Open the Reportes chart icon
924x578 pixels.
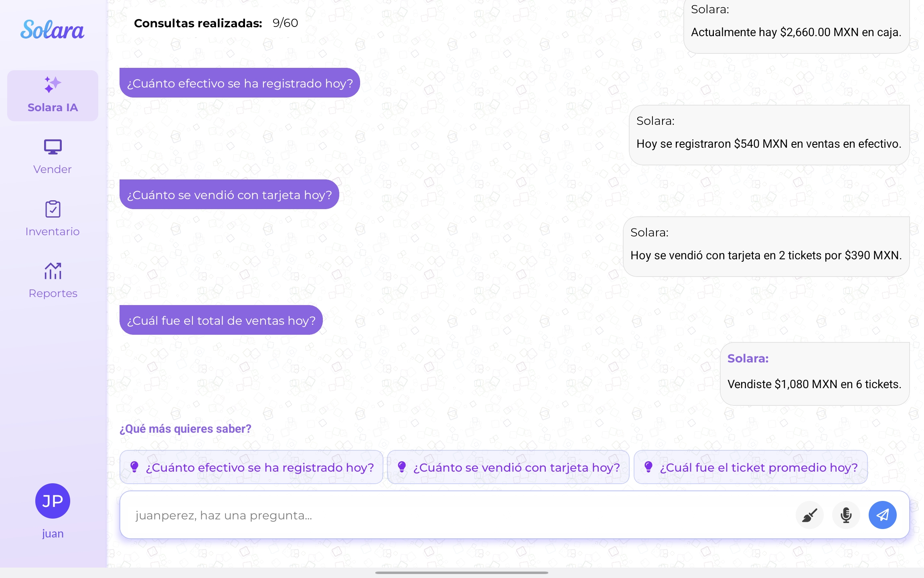[x=53, y=271]
